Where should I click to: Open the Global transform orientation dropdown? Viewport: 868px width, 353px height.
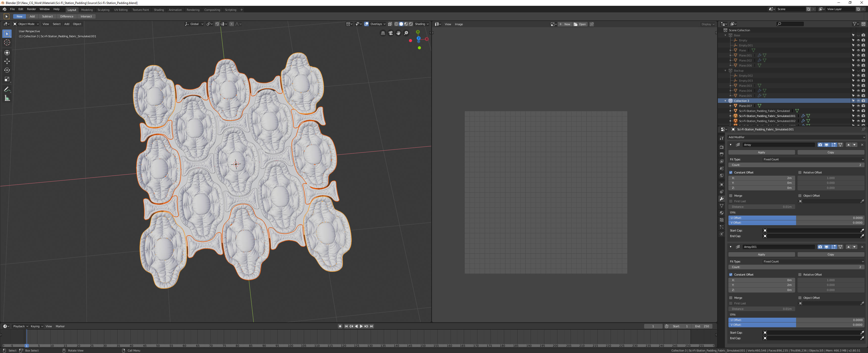(194, 24)
